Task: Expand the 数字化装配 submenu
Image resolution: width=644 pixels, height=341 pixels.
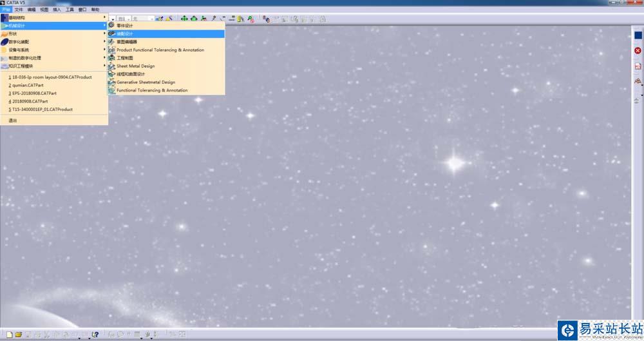Action: point(54,41)
